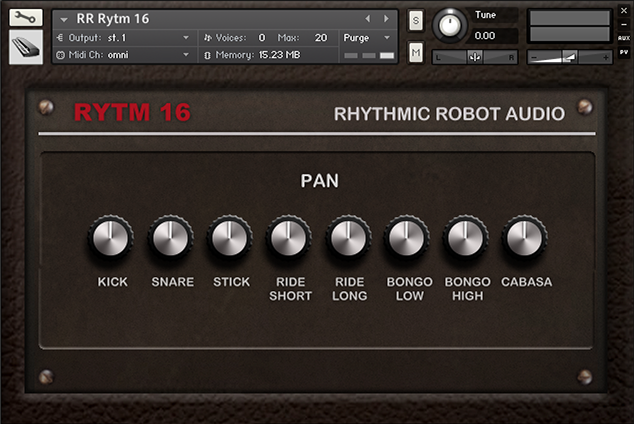Click the instrument keyboard thumbnail icon

pyautogui.click(x=25, y=48)
